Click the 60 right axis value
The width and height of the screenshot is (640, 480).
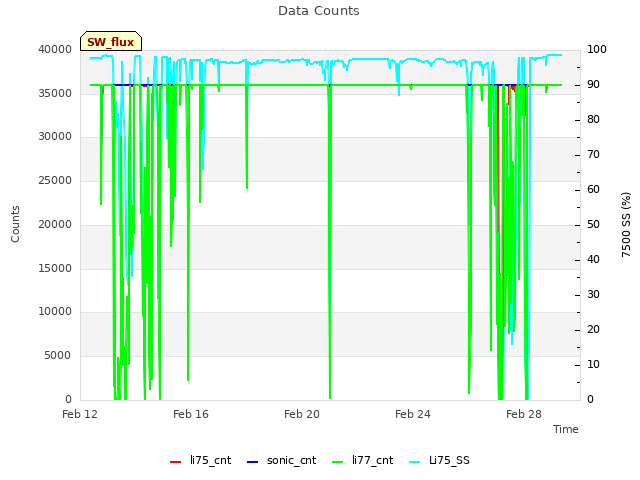(593, 189)
